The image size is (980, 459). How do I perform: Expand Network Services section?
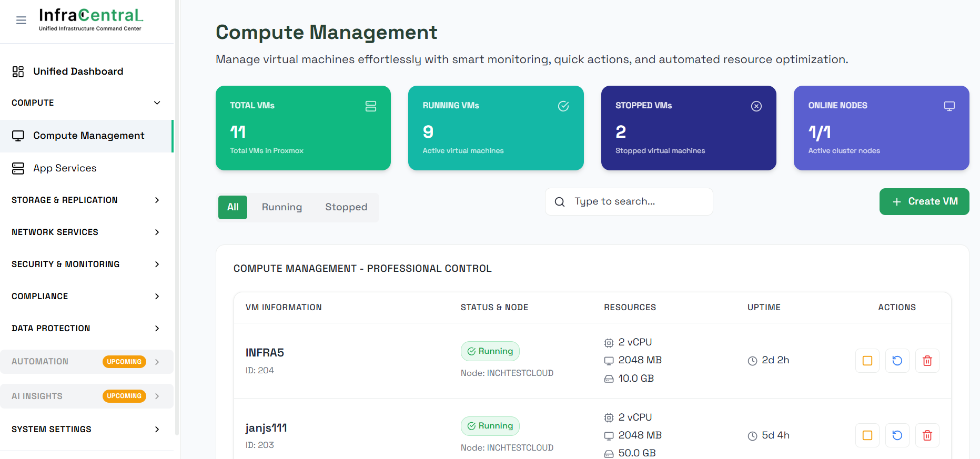pyautogui.click(x=157, y=232)
